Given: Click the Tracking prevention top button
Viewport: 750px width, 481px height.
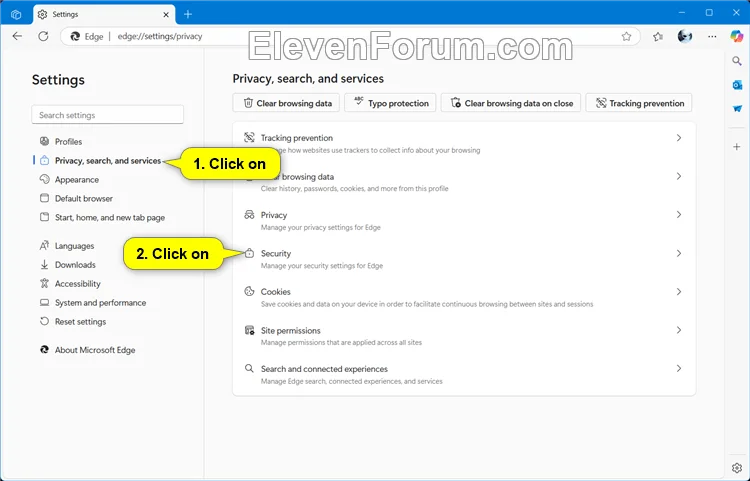Looking at the screenshot, I should pyautogui.click(x=639, y=103).
